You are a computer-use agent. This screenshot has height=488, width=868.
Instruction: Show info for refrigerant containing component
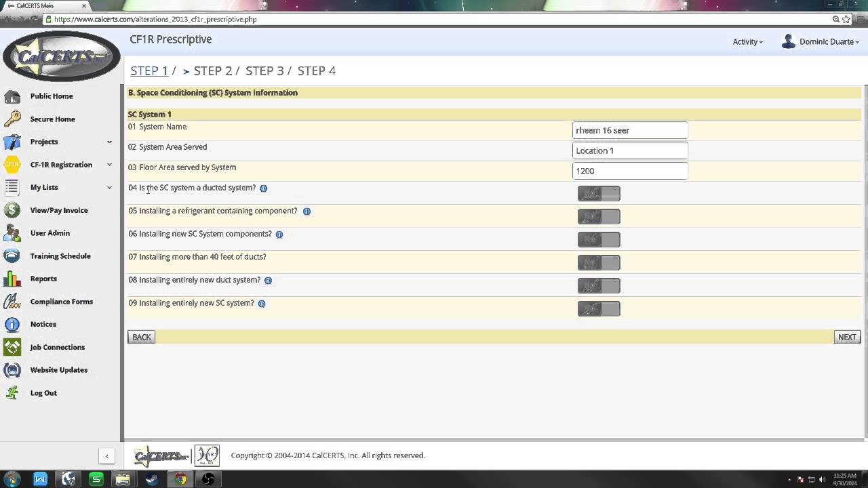[x=307, y=211]
